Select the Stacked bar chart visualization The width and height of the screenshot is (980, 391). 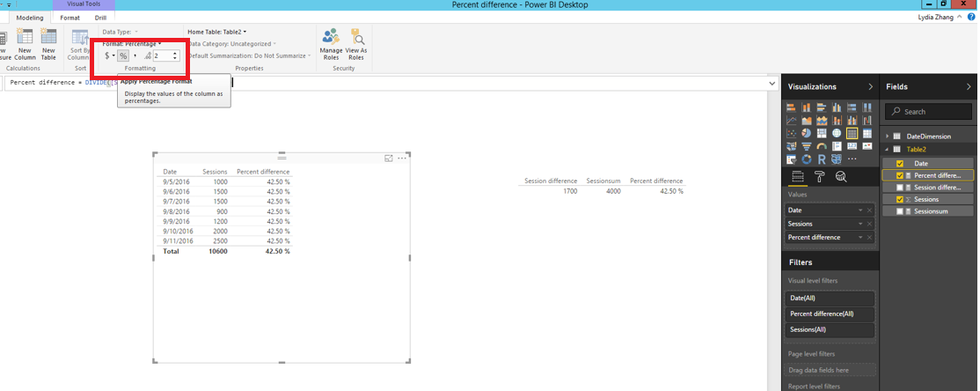(791, 107)
